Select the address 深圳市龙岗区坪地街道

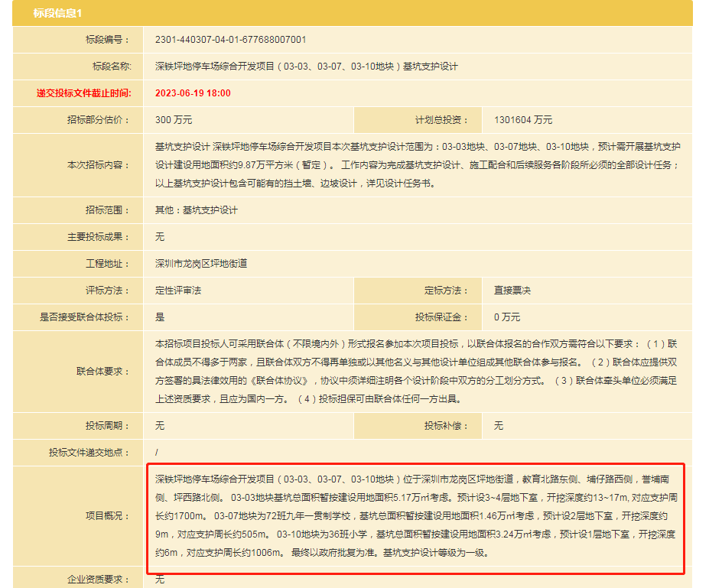[201, 264]
